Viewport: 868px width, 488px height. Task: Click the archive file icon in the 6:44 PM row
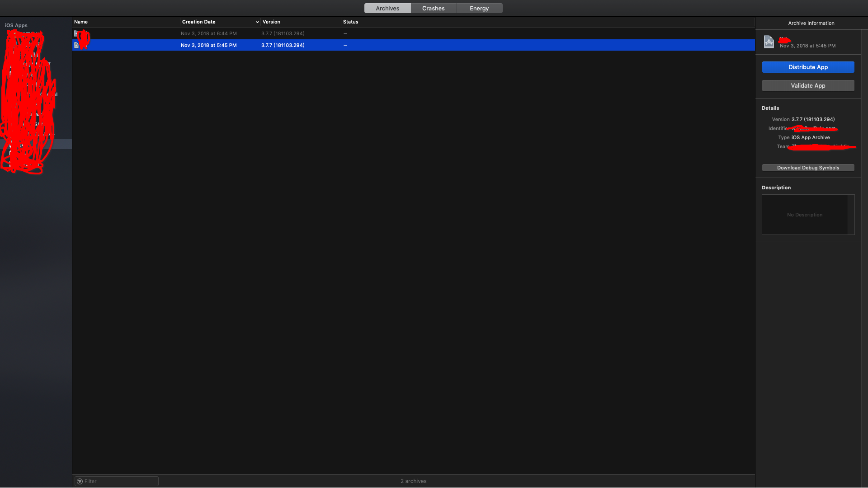pyautogui.click(x=76, y=33)
